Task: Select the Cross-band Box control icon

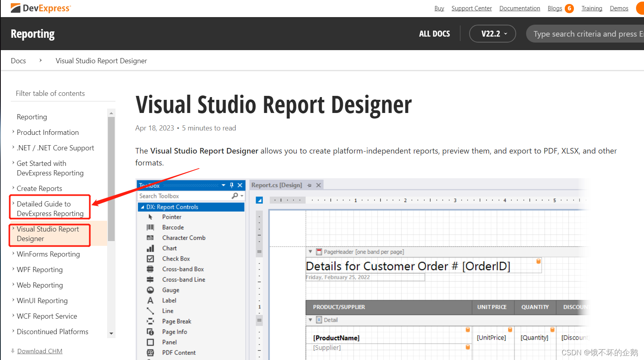Action: pos(151,269)
